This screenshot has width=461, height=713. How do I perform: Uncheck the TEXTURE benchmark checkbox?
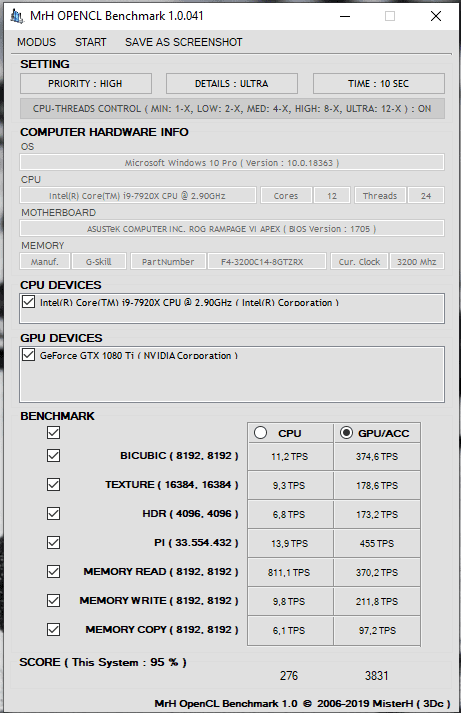(x=54, y=484)
